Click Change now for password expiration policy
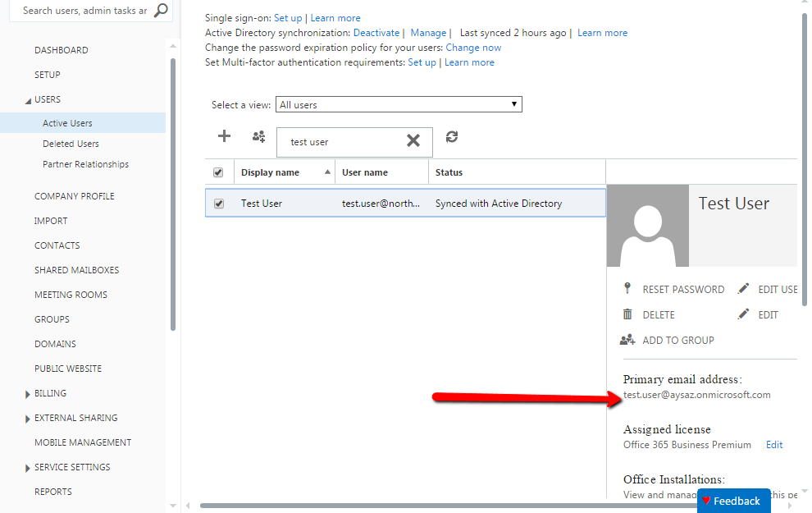 [473, 47]
